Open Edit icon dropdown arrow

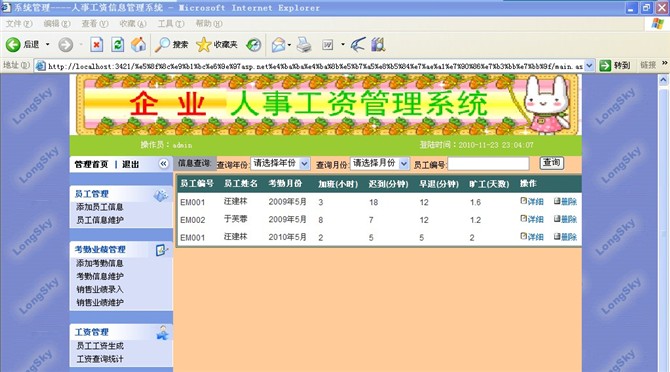[x=343, y=44]
